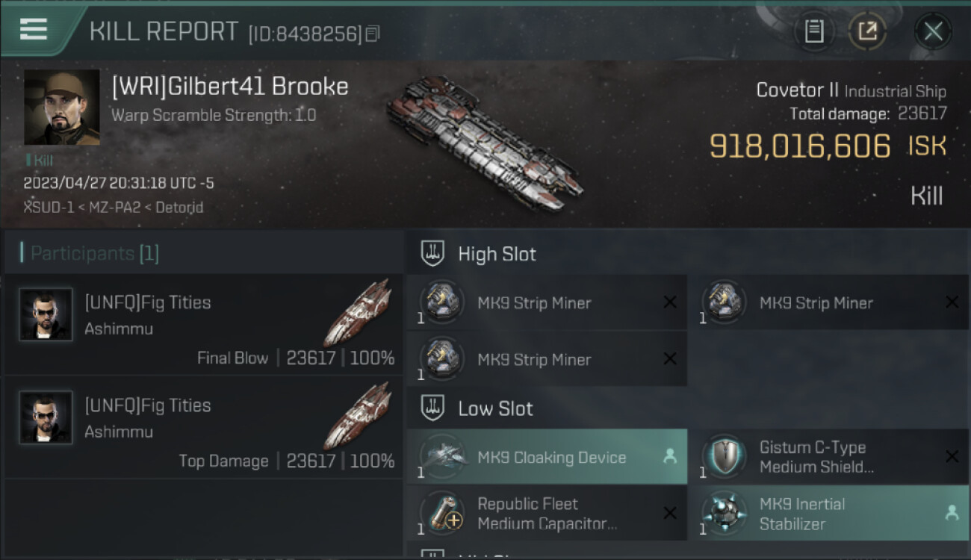This screenshot has height=560, width=971.
Task: Click the Republic Fleet Medium Capacitor item
Action: click(x=547, y=513)
